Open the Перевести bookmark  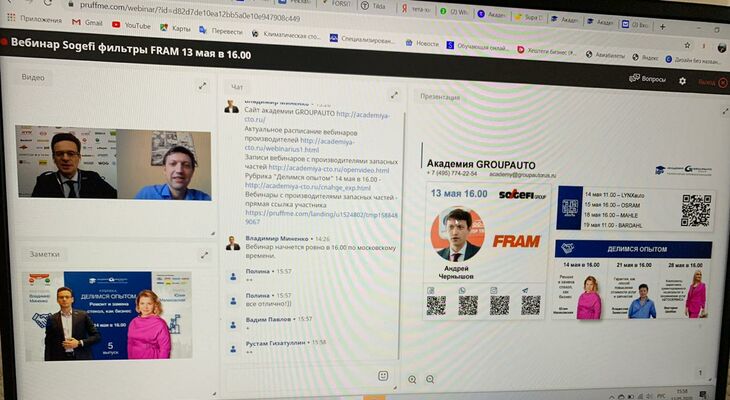coord(221,31)
